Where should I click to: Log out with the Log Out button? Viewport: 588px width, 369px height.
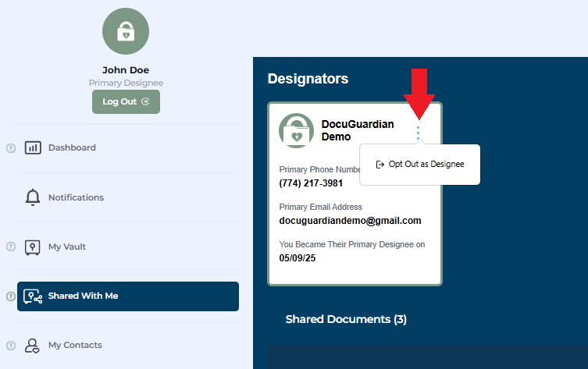[126, 101]
